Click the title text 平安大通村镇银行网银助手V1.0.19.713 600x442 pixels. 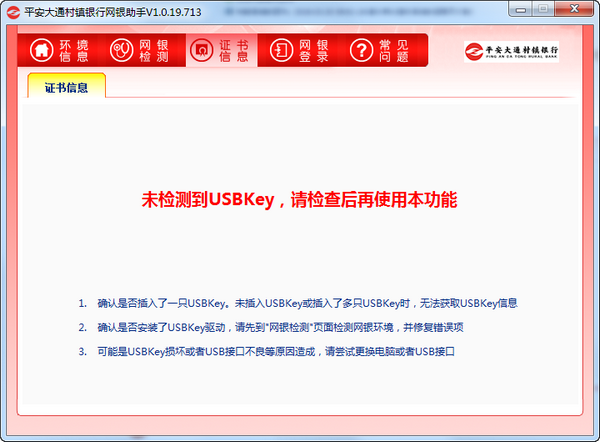112,12
